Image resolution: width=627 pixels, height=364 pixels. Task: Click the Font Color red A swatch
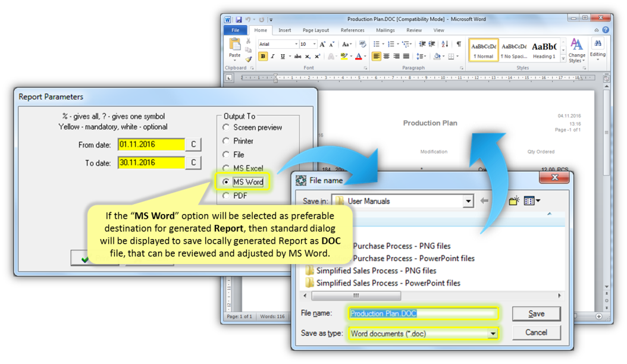pyautogui.click(x=359, y=57)
